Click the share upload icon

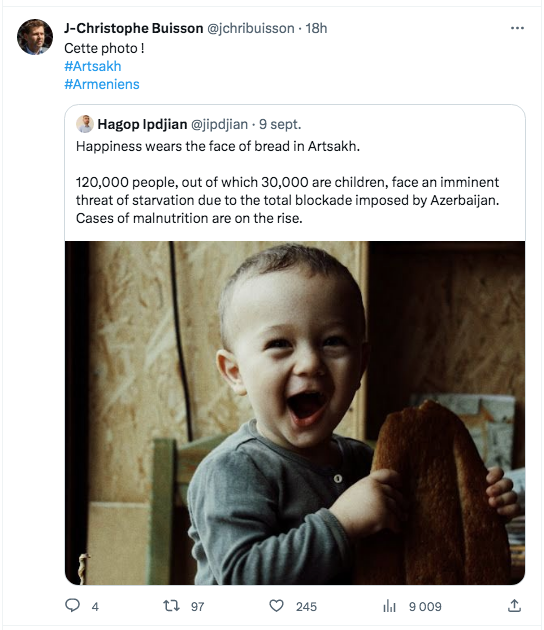pos(514,605)
